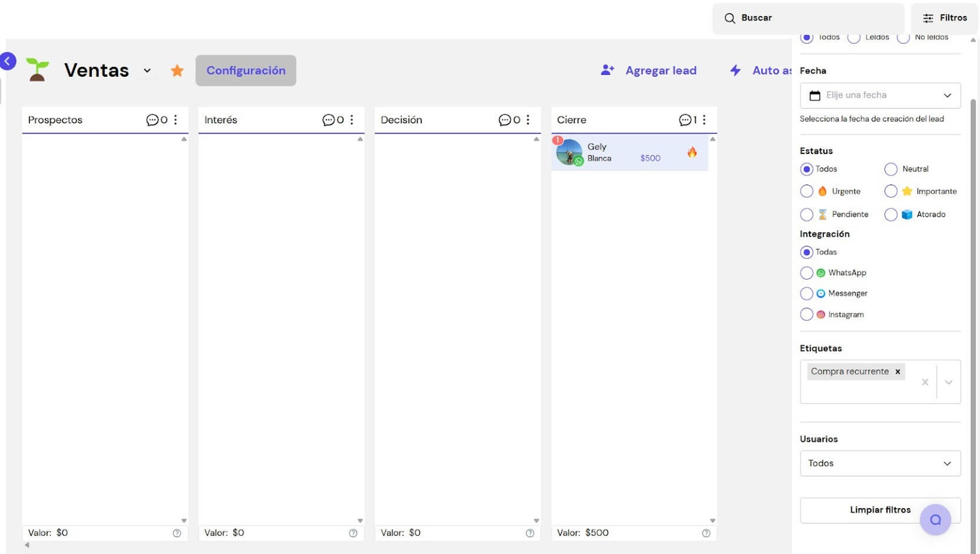Filter by WhatsApp integration
The image size is (980, 554).
806,273
